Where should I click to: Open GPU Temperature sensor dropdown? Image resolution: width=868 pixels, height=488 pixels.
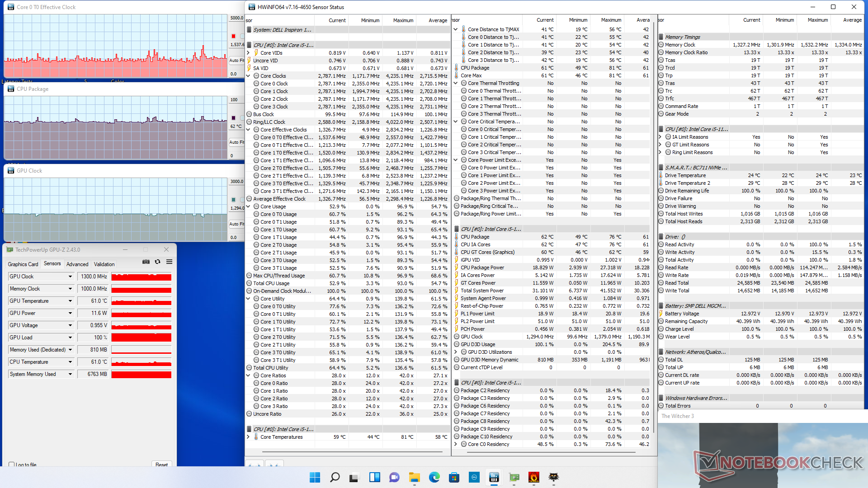[x=70, y=301]
